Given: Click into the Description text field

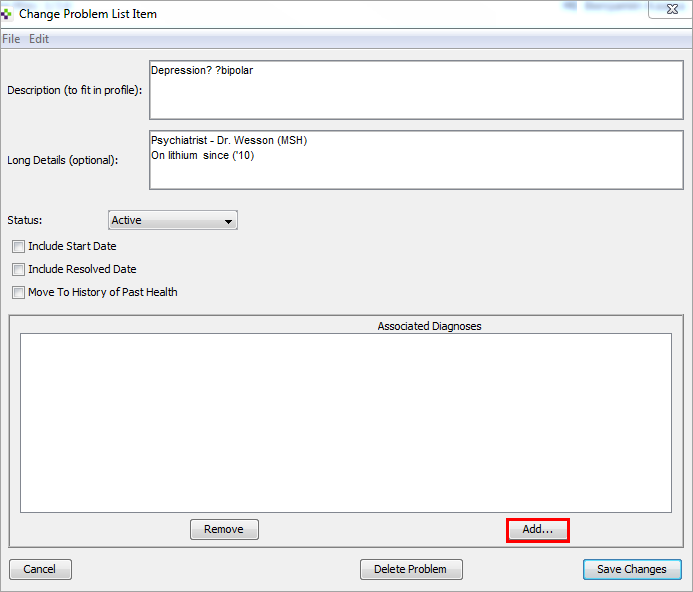Looking at the screenshot, I should point(415,89).
